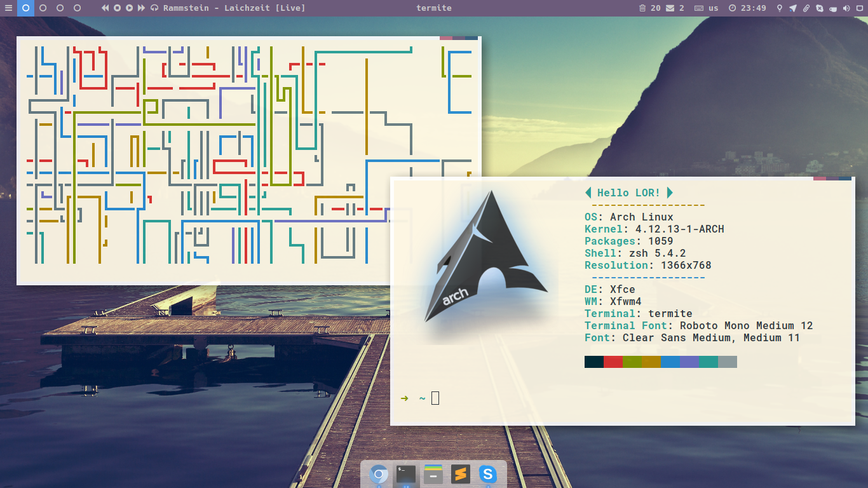The width and height of the screenshot is (868, 488).
Task: Click the WM: Xfwm4 line
Action: (x=613, y=302)
